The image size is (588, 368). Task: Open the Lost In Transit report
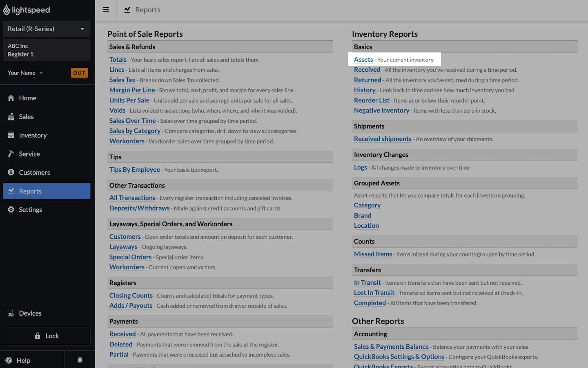(x=374, y=293)
